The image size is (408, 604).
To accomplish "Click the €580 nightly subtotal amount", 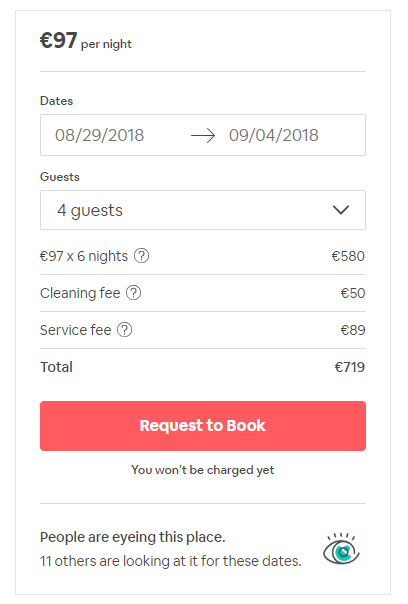I will coord(348,256).
